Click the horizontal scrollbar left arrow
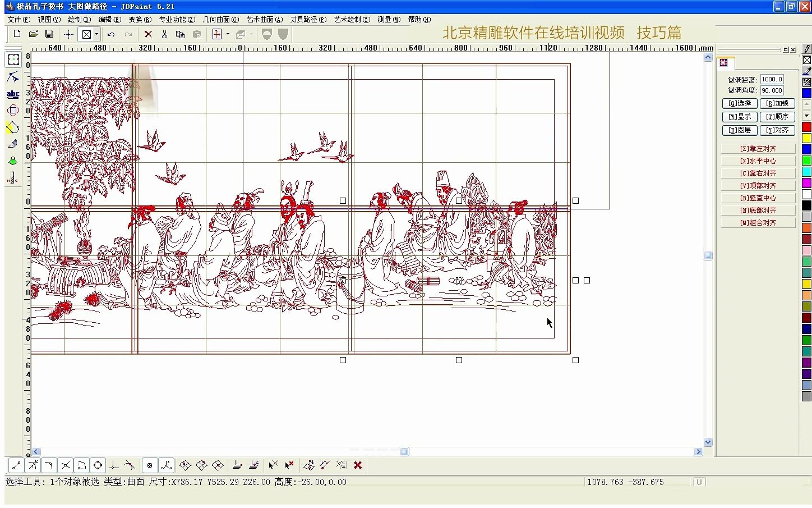 click(36, 451)
